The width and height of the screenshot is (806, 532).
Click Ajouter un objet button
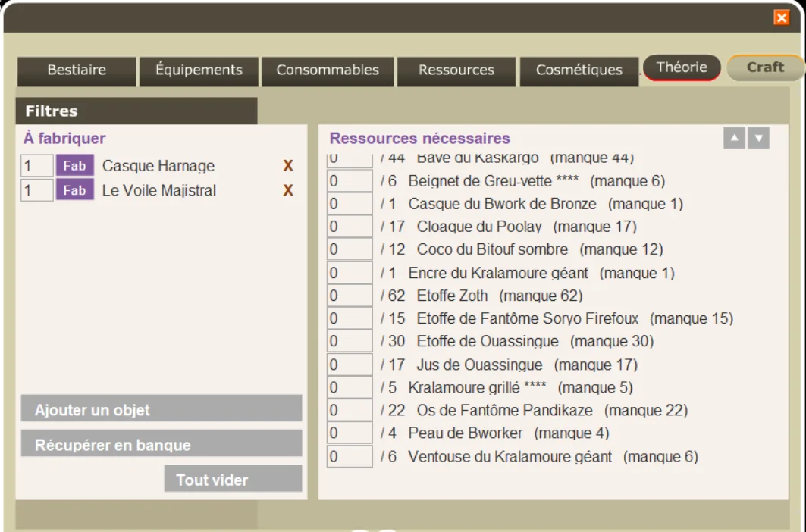pos(162,408)
